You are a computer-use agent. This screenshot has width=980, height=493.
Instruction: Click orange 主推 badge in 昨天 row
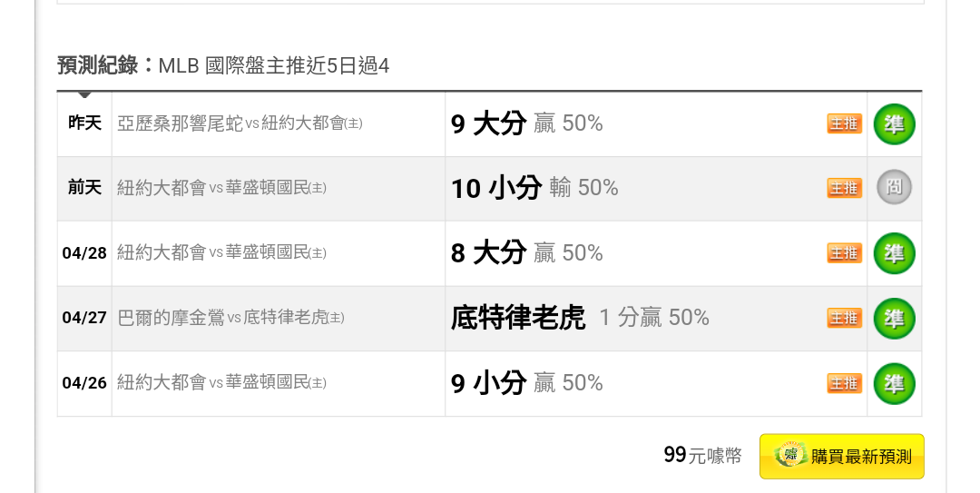point(845,123)
